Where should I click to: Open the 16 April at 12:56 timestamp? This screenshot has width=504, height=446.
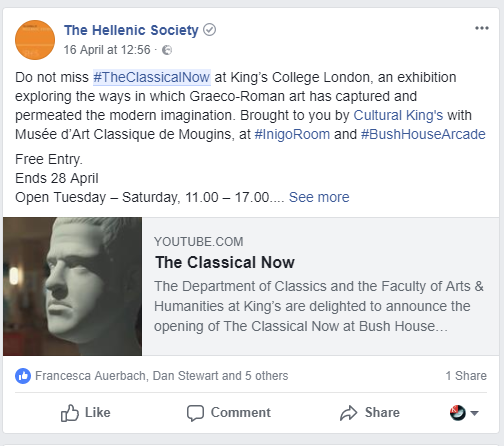click(x=107, y=50)
